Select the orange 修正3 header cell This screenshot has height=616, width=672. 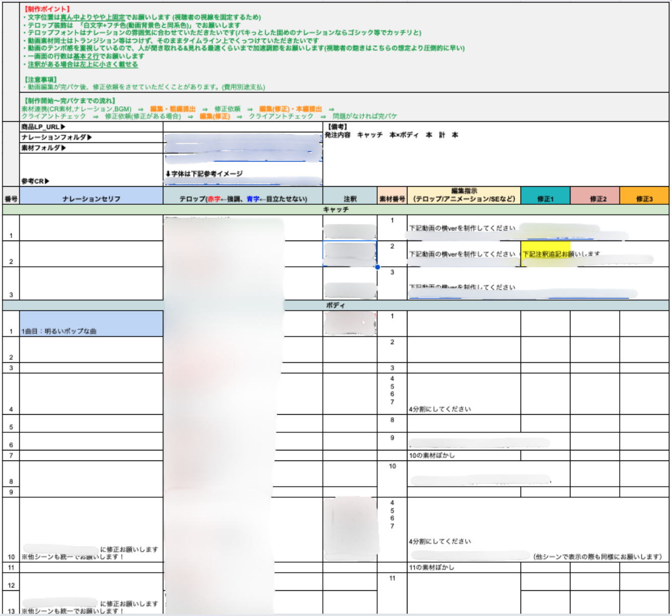(644, 199)
